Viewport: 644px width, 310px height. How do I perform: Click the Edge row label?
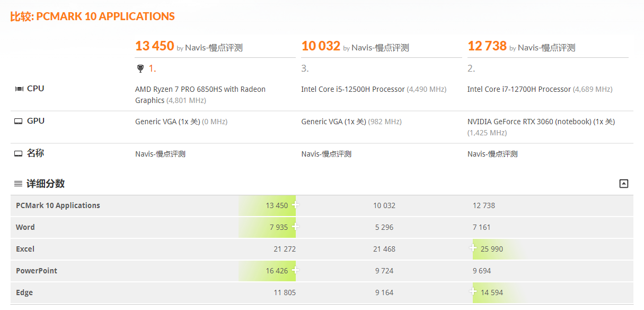tap(25, 292)
